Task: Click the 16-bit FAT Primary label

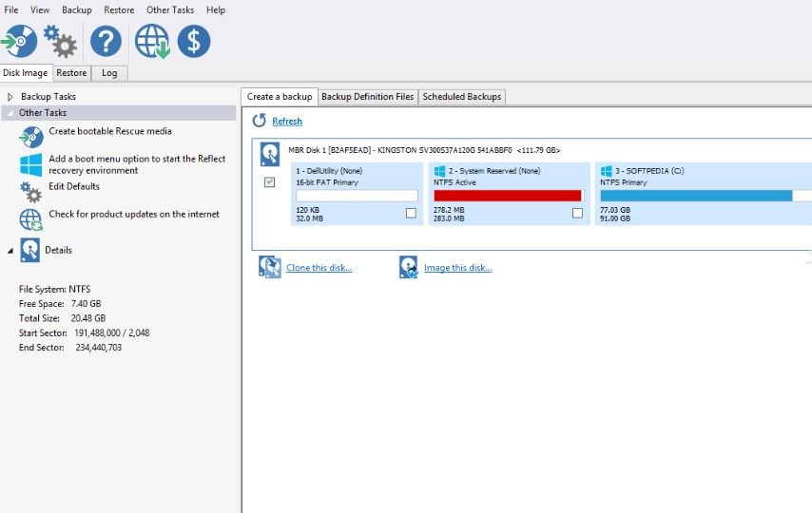Action: coord(327,182)
